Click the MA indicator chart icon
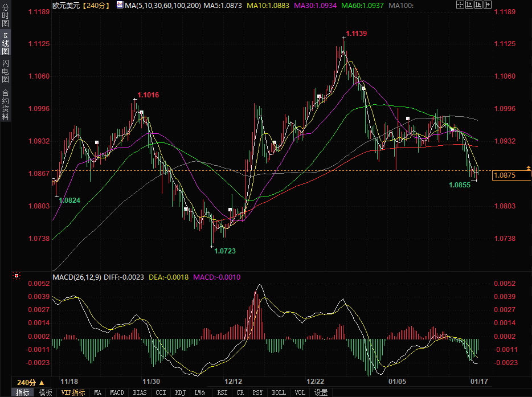 click(119, 5)
